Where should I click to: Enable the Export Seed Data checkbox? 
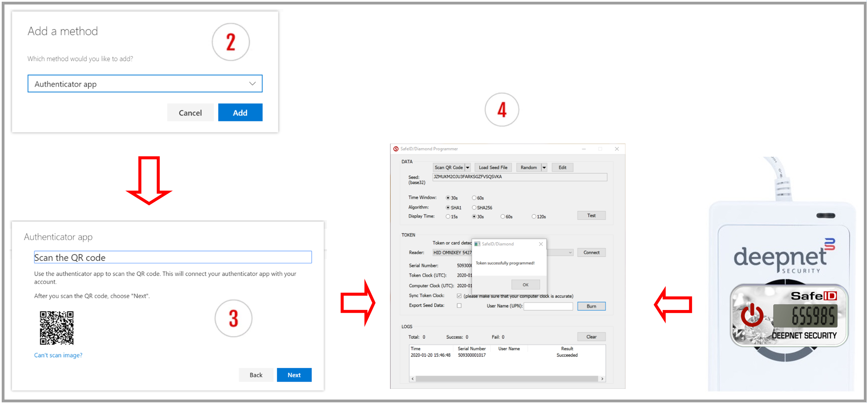click(459, 306)
